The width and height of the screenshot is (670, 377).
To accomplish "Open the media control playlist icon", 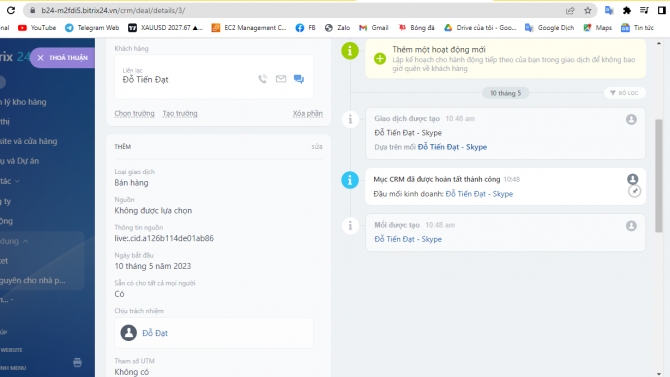I will pos(644,10).
